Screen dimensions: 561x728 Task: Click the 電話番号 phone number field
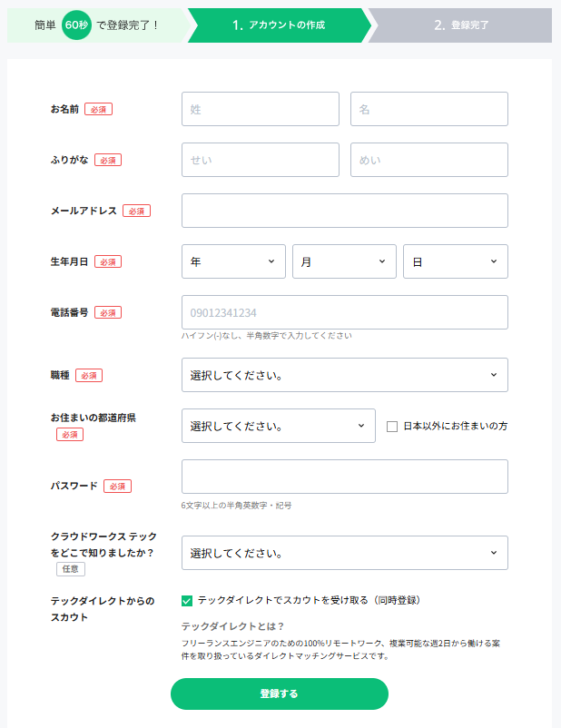(344, 312)
